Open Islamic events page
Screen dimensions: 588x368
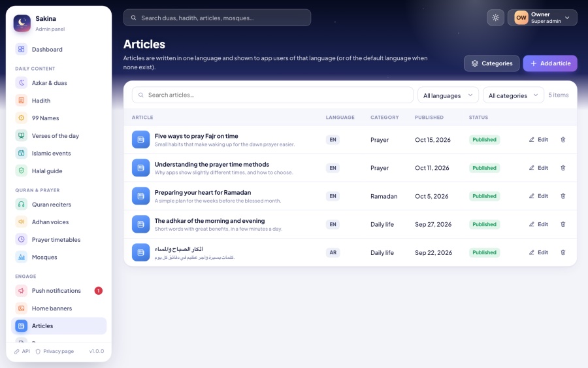tap(59, 153)
